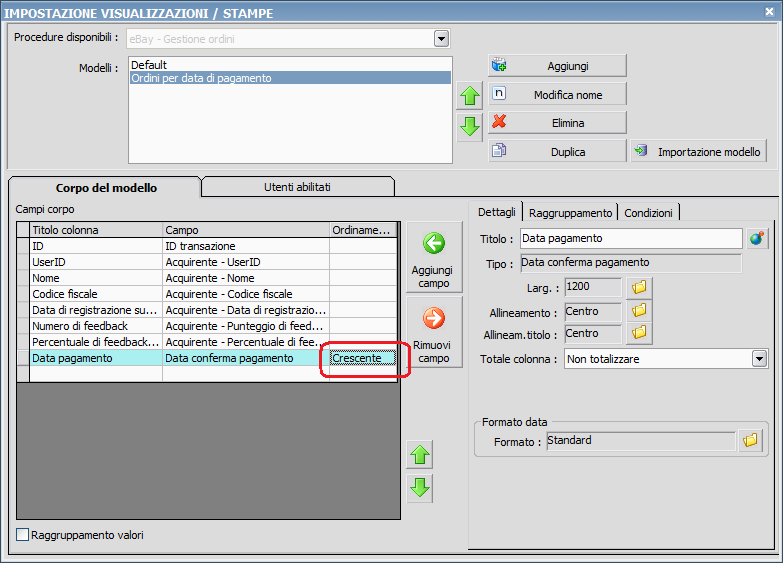The width and height of the screenshot is (783, 563).
Task: Click the Larg. value 1200 field
Action: click(x=593, y=287)
